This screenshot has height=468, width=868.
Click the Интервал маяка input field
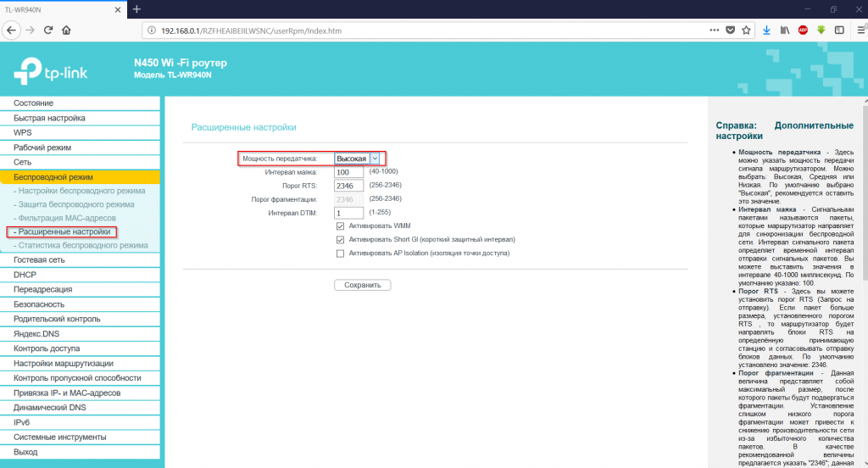click(348, 172)
